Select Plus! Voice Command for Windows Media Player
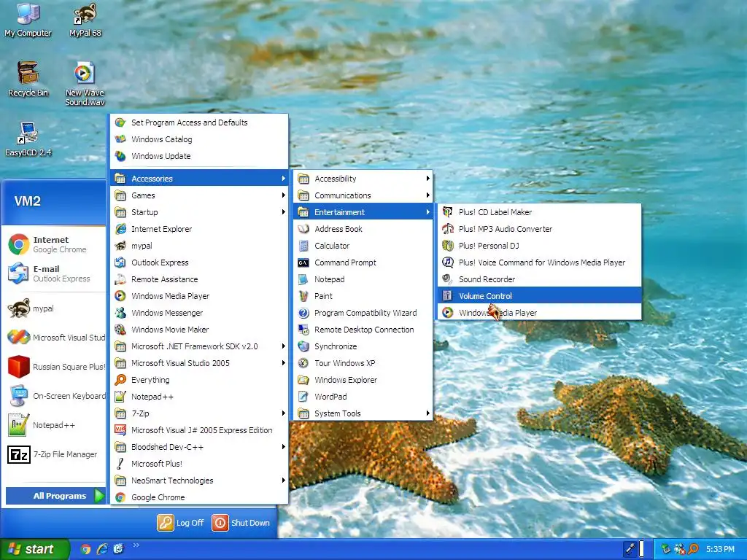Viewport: 747px width, 560px height. coord(539,262)
